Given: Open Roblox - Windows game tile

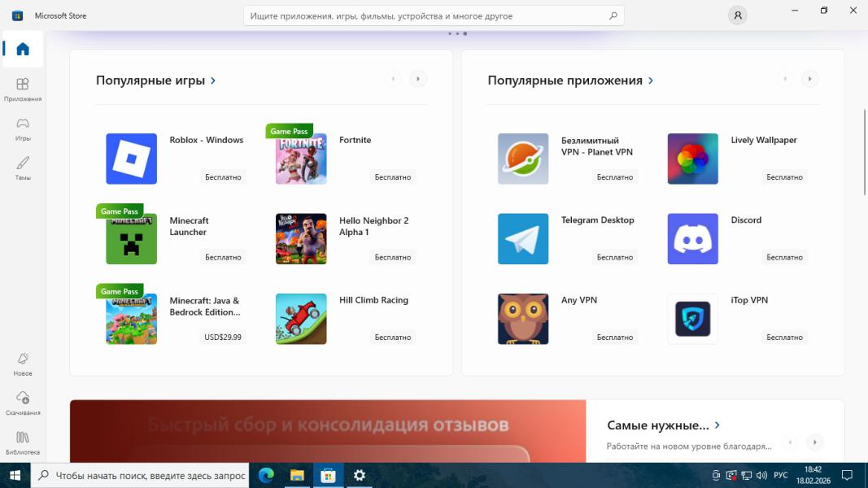Looking at the screenshot, I should tap(131, 159).
